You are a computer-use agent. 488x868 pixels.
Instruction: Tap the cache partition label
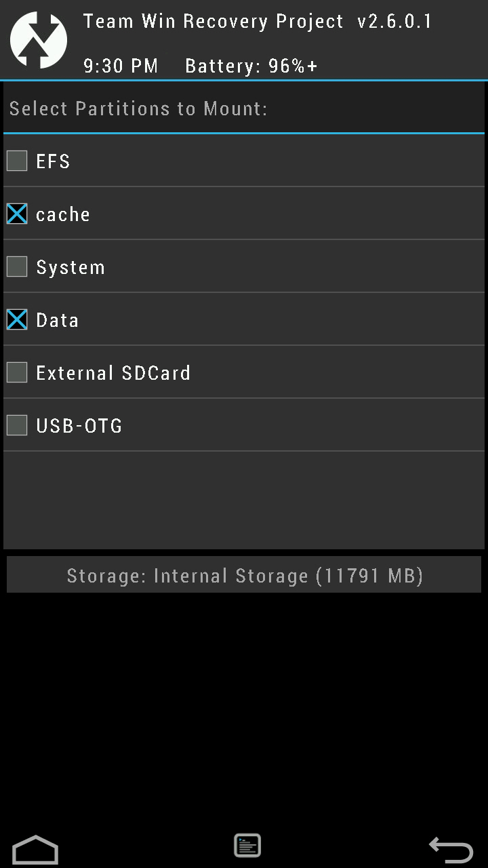pos(63,214)
